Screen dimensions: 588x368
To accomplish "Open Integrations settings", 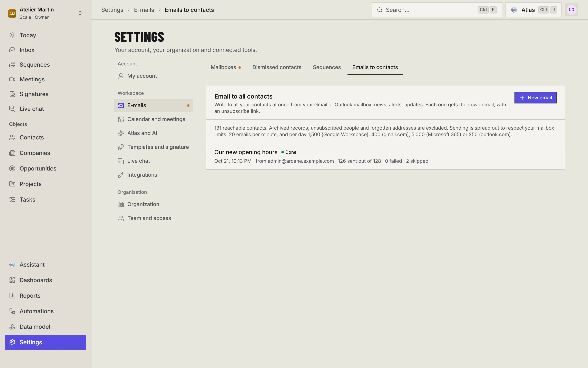I will point(153,175).
